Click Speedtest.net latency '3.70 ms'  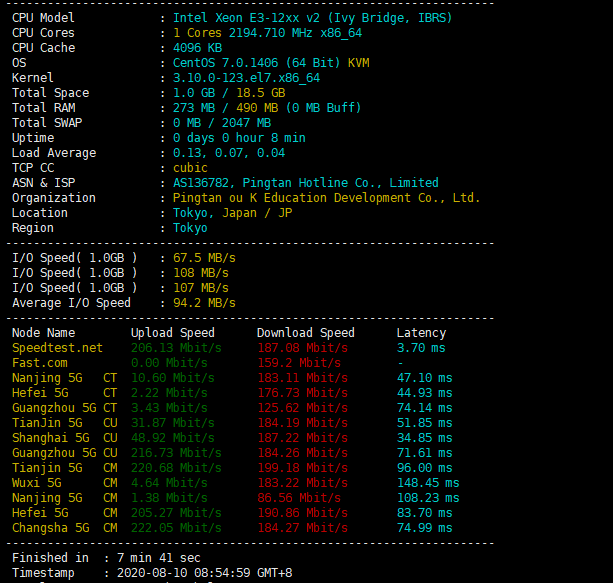[x=421, y=348]
